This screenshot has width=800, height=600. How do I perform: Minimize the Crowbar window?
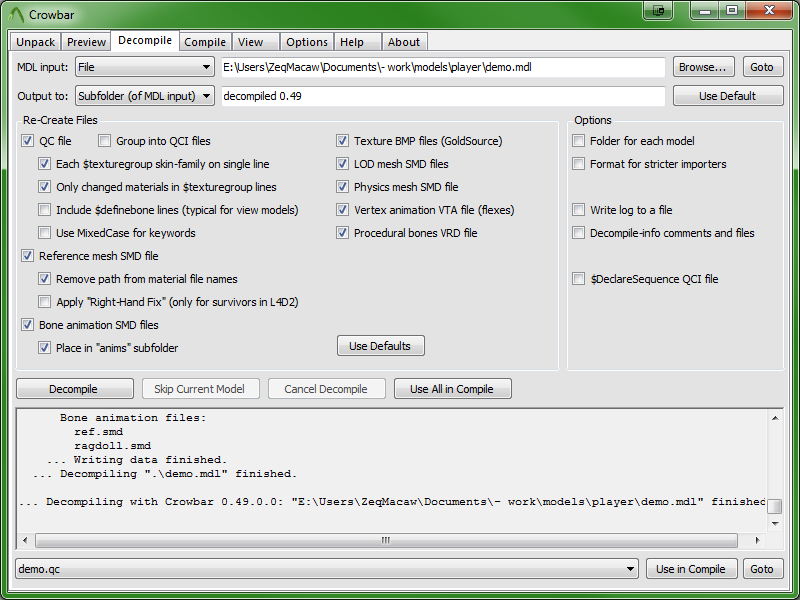(x=706, y=11)
